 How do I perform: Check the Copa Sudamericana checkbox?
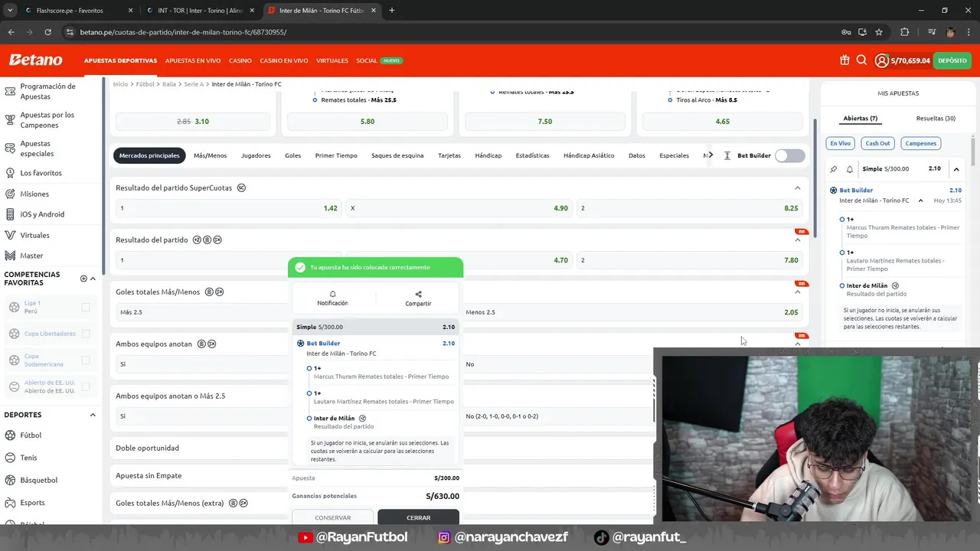85,360
